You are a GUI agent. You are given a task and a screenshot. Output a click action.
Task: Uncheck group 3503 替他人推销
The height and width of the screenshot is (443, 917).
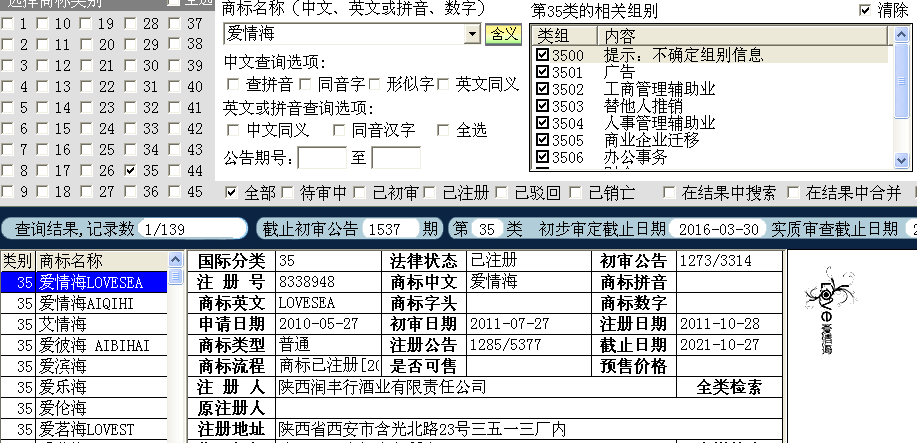[543, 106]
